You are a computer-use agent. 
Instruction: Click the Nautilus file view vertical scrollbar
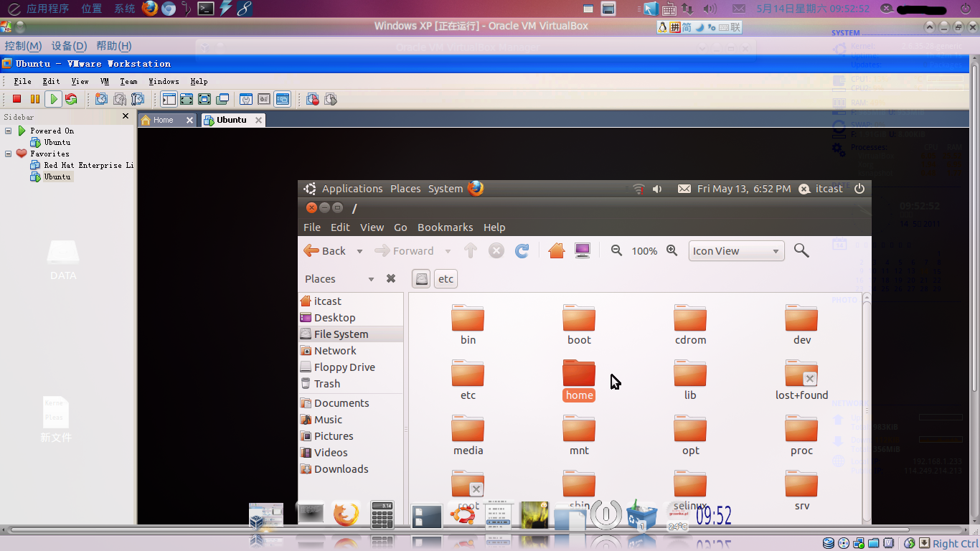[x=867, y=408]
